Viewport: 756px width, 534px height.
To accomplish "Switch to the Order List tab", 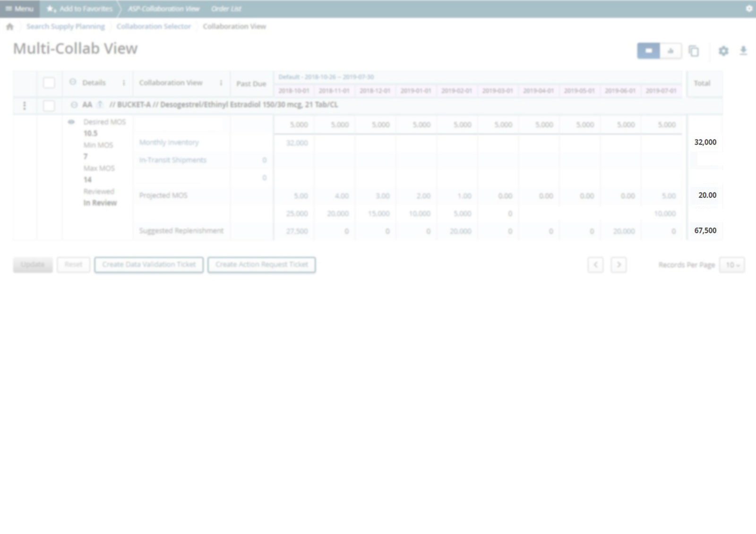I will [226, 9].
